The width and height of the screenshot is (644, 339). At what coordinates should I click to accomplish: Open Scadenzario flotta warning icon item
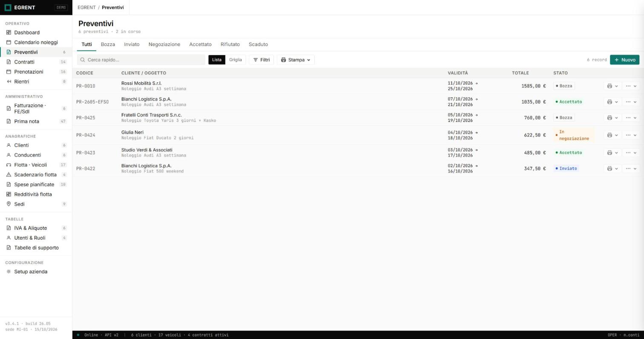[36, 174]
